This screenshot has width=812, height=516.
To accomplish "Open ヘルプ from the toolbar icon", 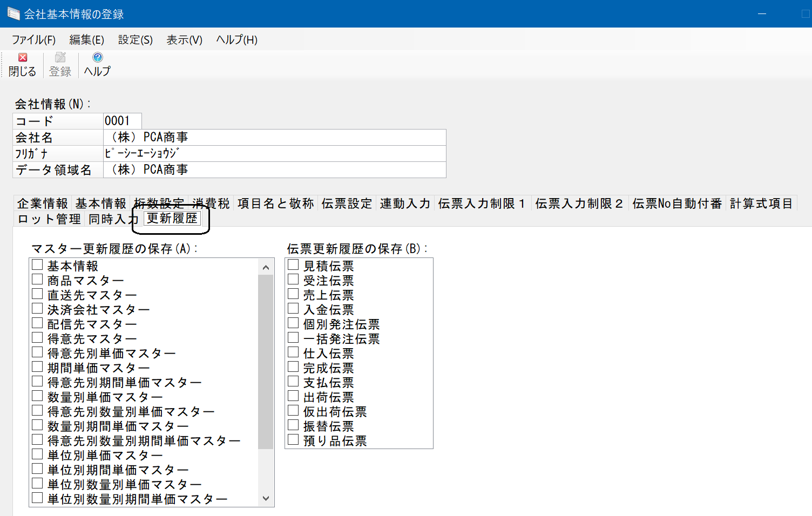I will tap(97, 58).
